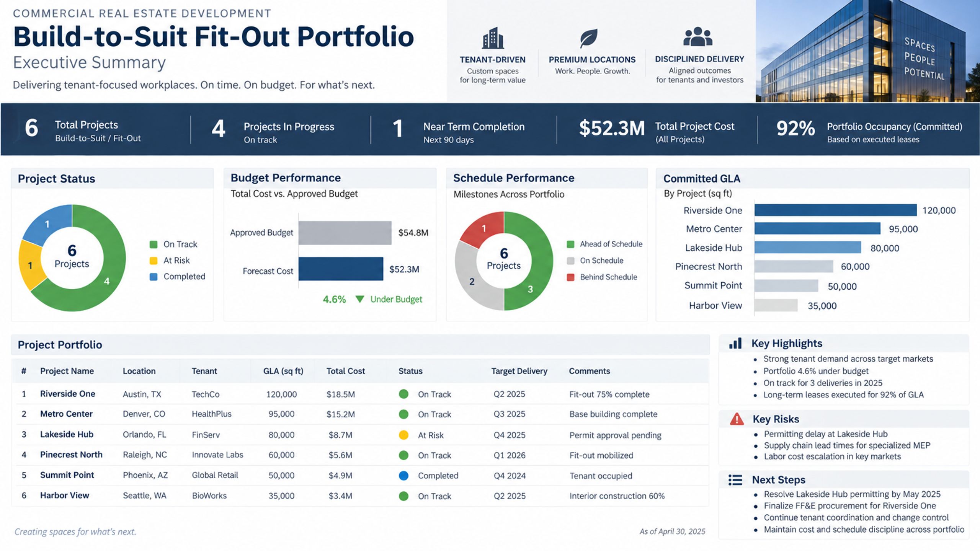Click the green Under Budget down arrow
The width and height of the screenshot is (980, 551).
359,299
